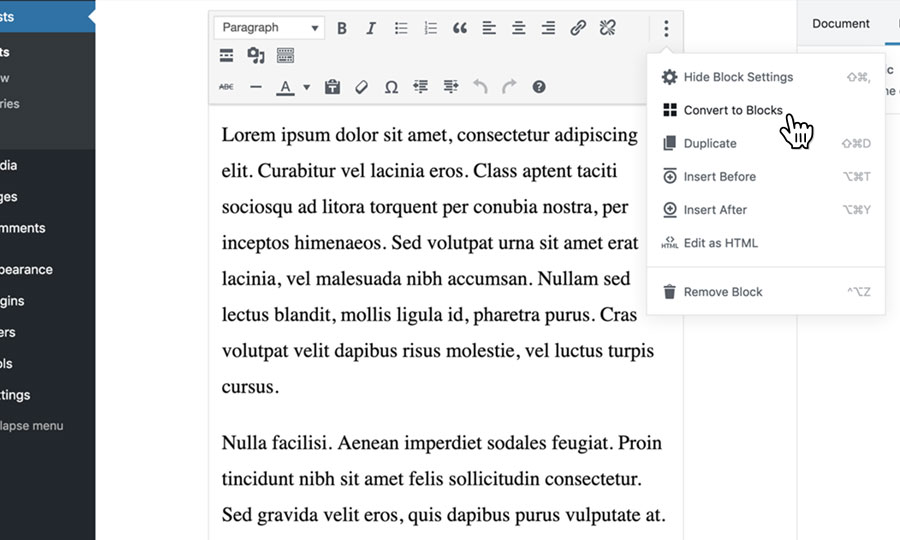The height and width of the screenshot is (540, 900).
Task: Insert a numbered list
Action: click(430, 28)
